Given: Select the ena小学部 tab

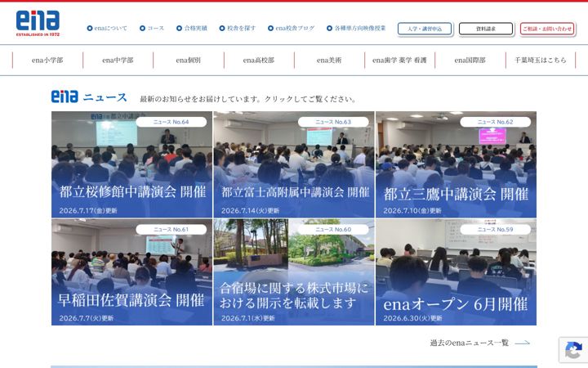Looking at the screenshot, I should click(x=47, y=60).
